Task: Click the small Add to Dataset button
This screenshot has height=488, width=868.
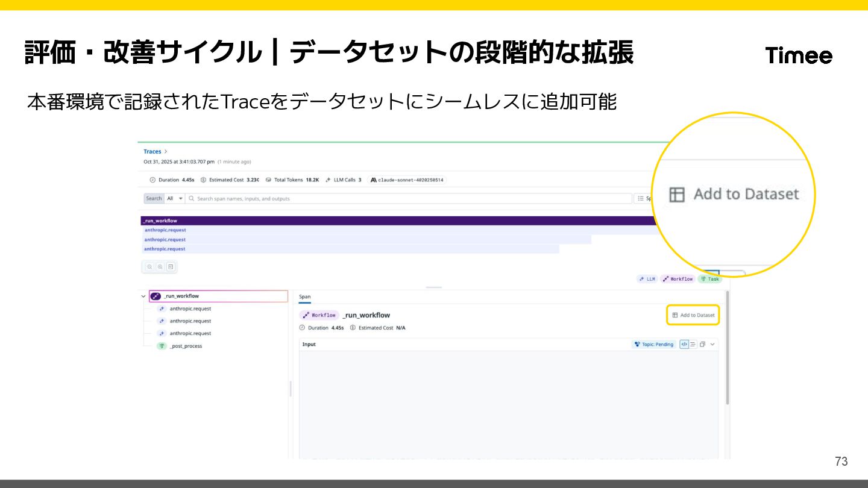Action: click(693, 315)
